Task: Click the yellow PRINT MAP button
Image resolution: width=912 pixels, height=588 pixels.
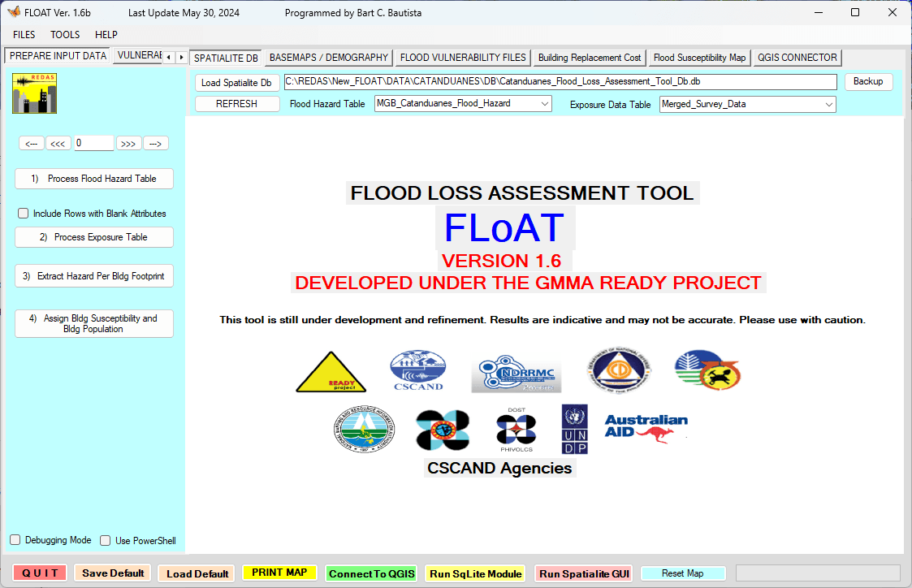Action: [279, 573]
